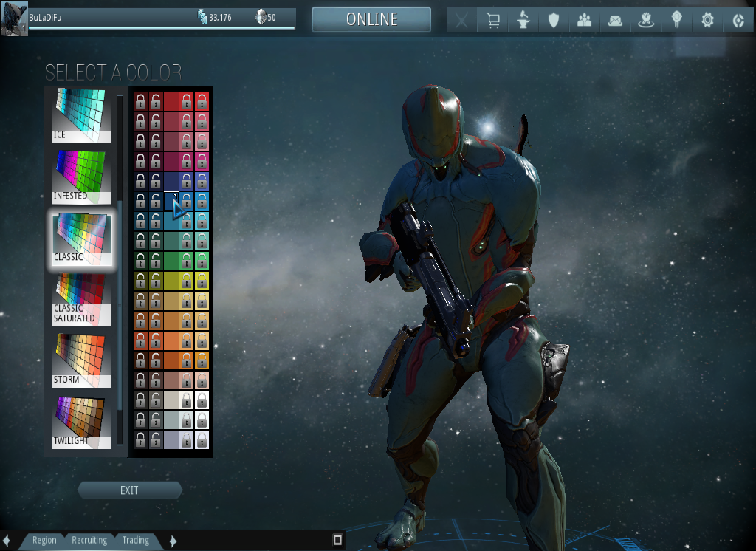Screen dimensions: 756x551
Task: Toggle the chat window expand square
Action: coord(339,540)
